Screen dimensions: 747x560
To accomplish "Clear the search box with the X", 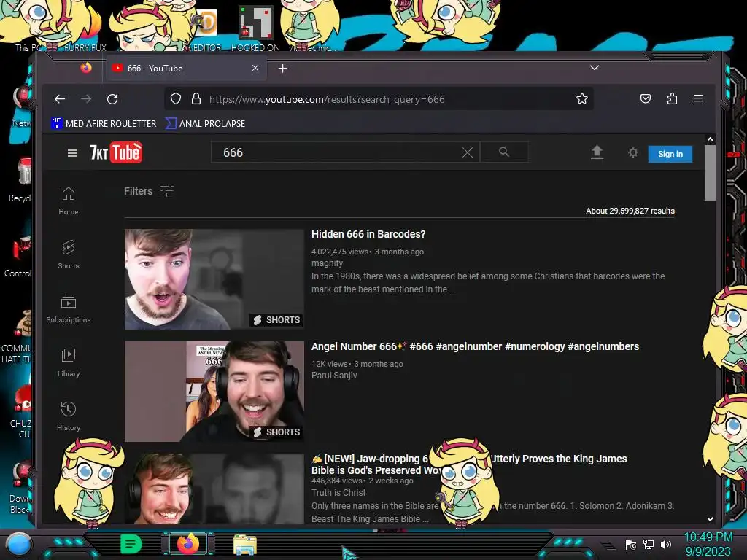I will (x=468, y=152).
